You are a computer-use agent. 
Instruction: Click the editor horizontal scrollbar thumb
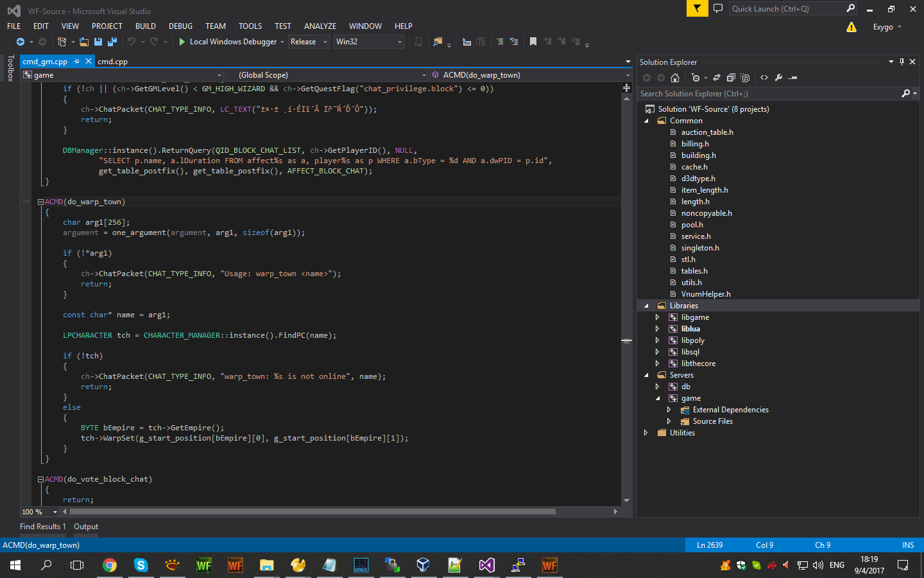312,512
